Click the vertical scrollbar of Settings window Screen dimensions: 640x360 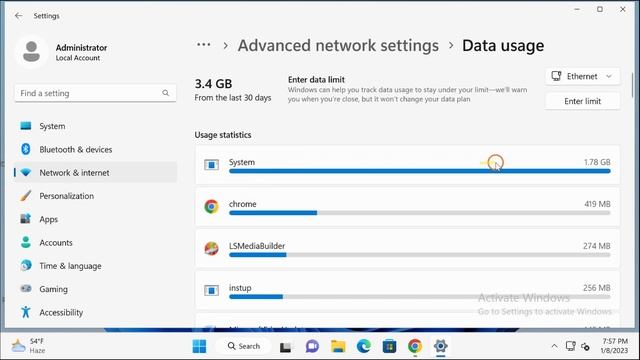(632, 86)
